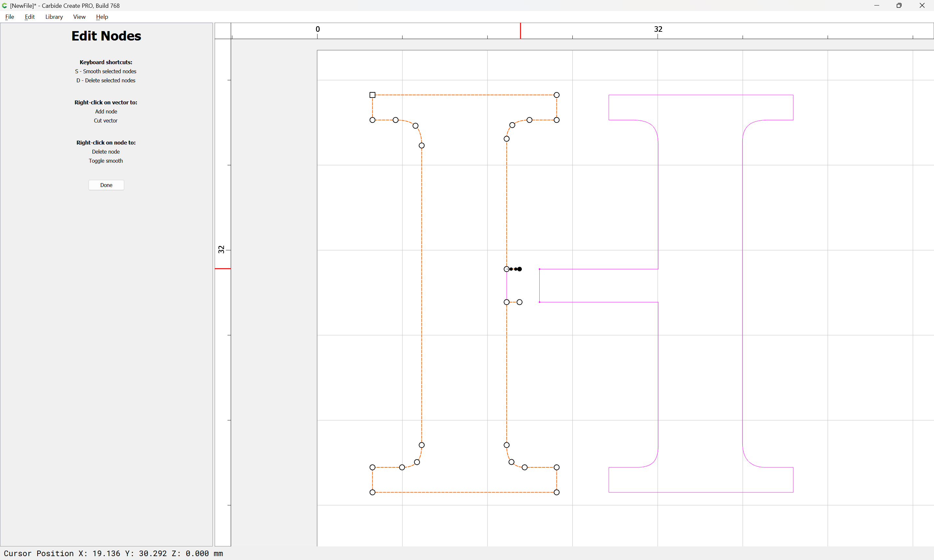Open the File menu

[9, 17]
